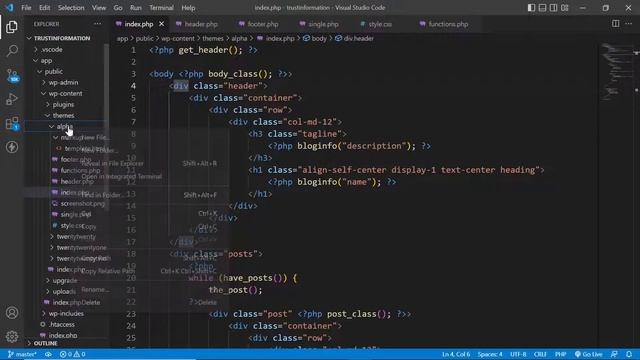
Task: Click the split editor right icon
Action: pos(616,24)
